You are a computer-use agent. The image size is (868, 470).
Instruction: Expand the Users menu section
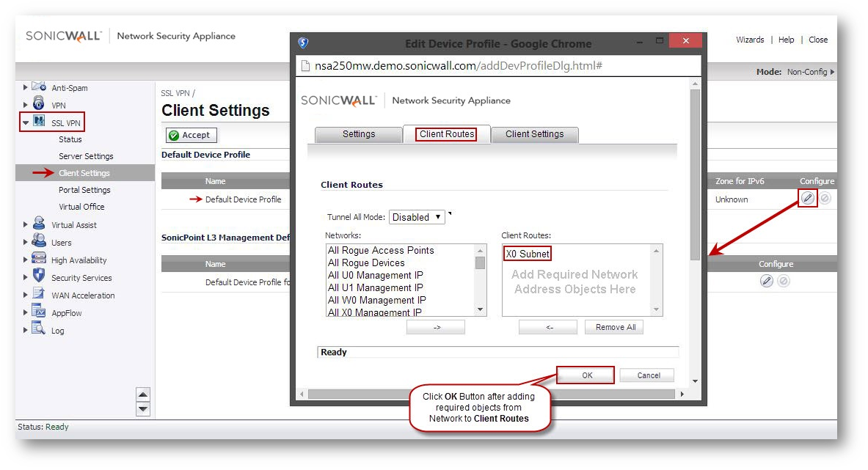pyautogui.click(x=26, y=243)
